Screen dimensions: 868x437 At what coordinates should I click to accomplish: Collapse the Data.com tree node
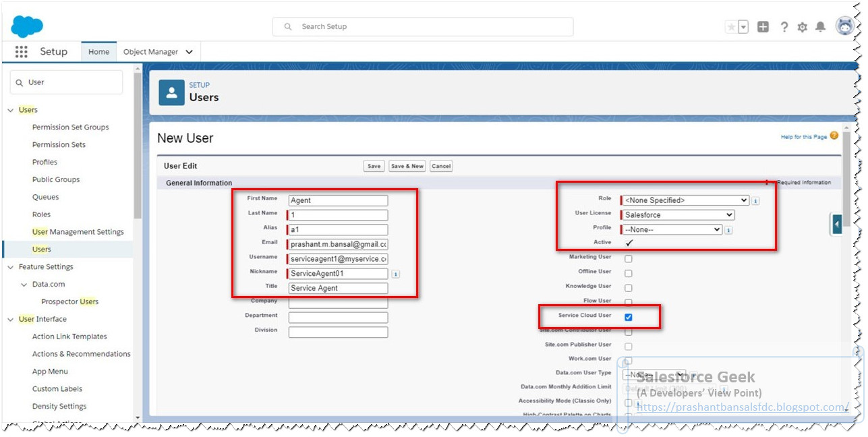click(24, 285)
